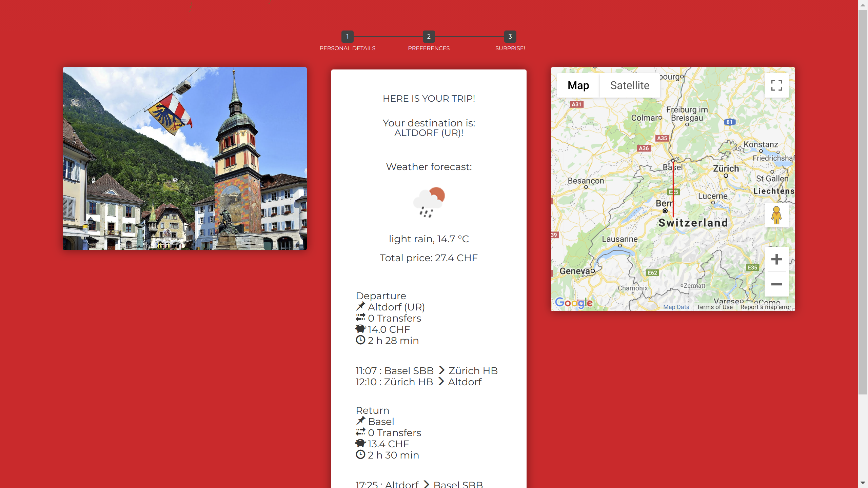Open the Map Data link
The height and width of the screenshot is (488, 868).
(x=676, y=307)
